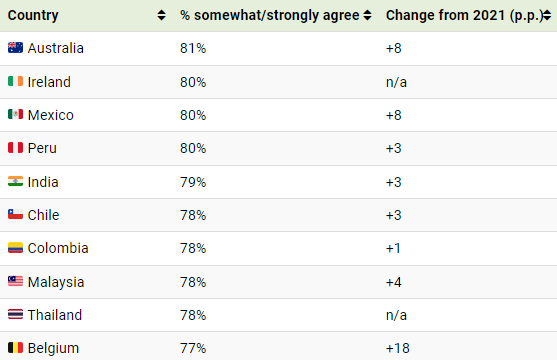Click the Chile flag icon
Screen dimensions: 557x360
point(15,215)
